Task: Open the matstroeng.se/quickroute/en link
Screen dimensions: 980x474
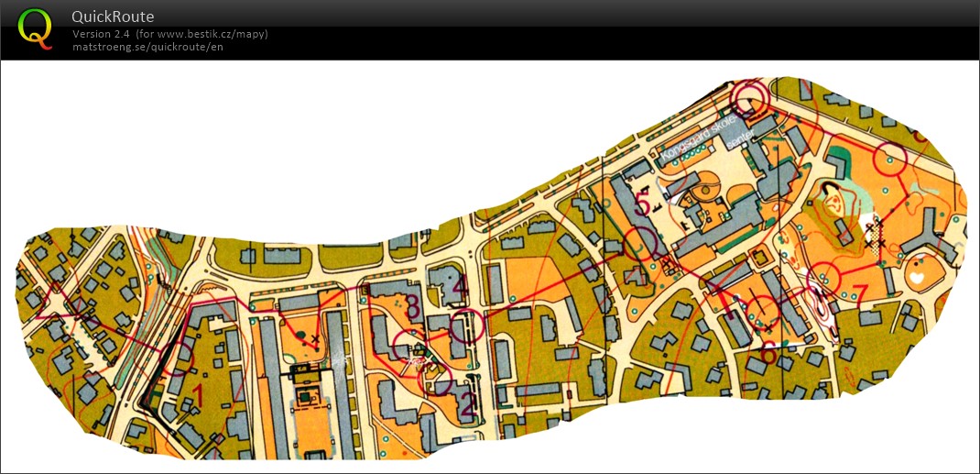Action: (147, 46)
